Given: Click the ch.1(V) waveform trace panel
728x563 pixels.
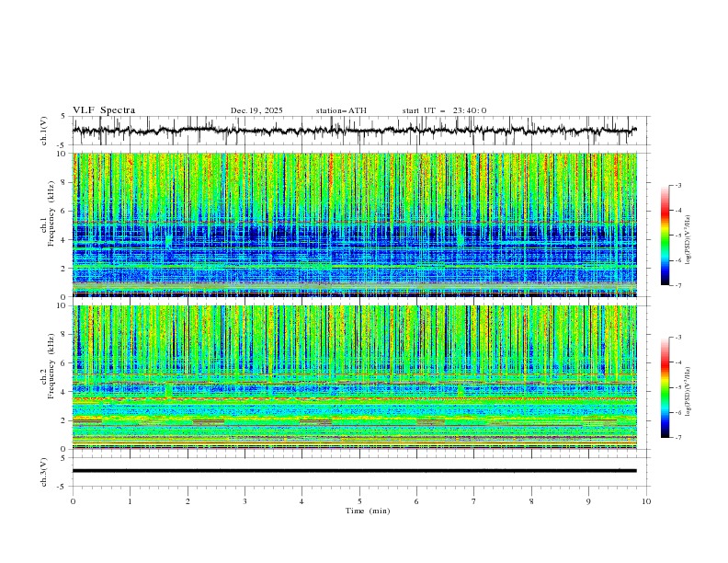Looking at the screenshot, I should pos(358,131).
